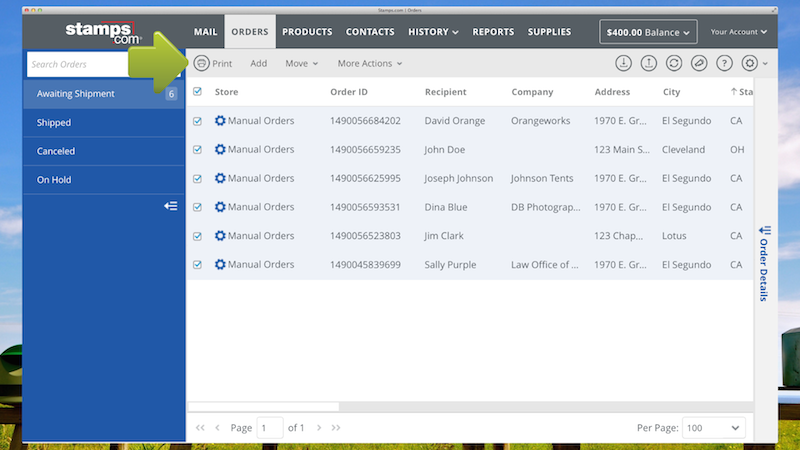Screen dimensions: 800x450
Task: Collapse the left sidebar panel
Action: pyautogui.click(x=171, y=206)
